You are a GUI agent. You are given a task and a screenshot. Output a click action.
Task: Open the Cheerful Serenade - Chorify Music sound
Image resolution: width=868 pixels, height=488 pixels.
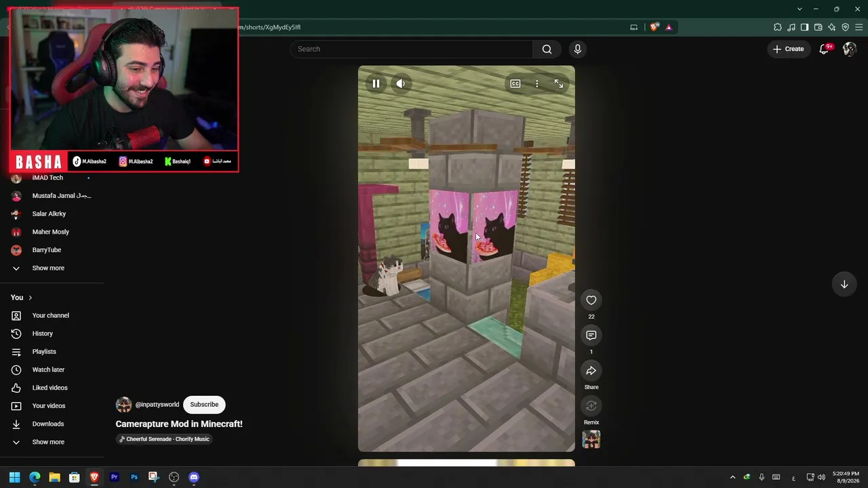click(x=164, y=439)
